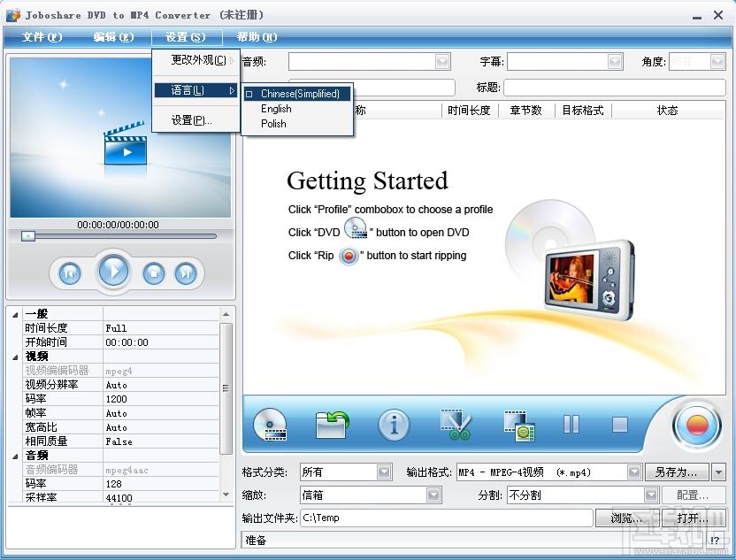This screenshot has height=560, width=736.
Task: Select the checked Chinese(Simplified) language
Action: pyautogui.click(x=297, y=94)
